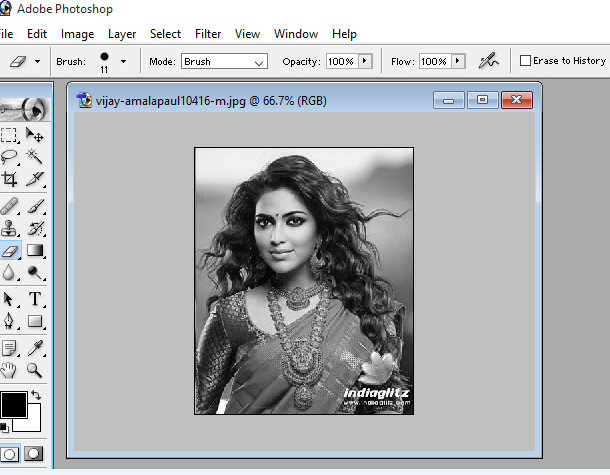Select the History Brush tool

pos(34,228)
